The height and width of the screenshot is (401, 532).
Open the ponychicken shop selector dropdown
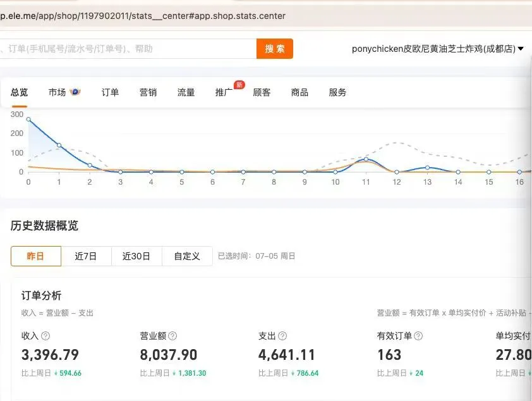pos(438,49)
